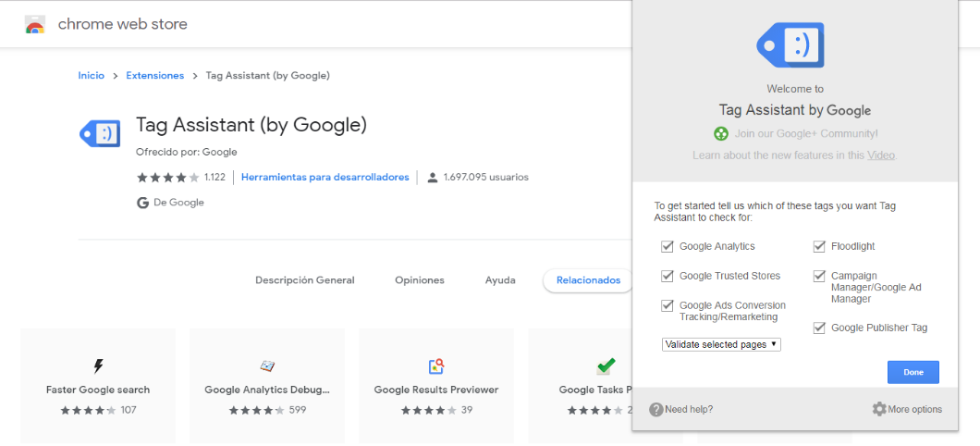The height and width of the screenshot is (446, 980).
Task: Open the Extensiones breadcrumb link
Action: [155, 76]
